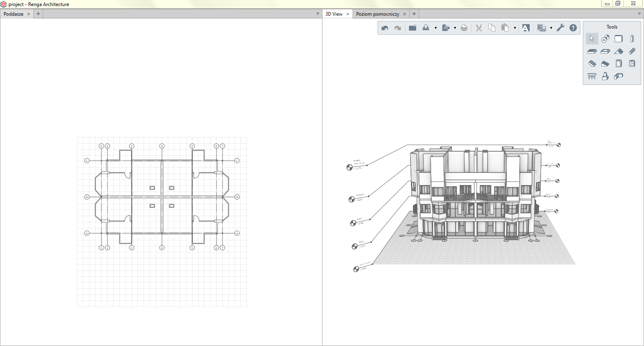The image size is (644, 346).
Task: Pick the Railing tool
Action: pos(592,76)
